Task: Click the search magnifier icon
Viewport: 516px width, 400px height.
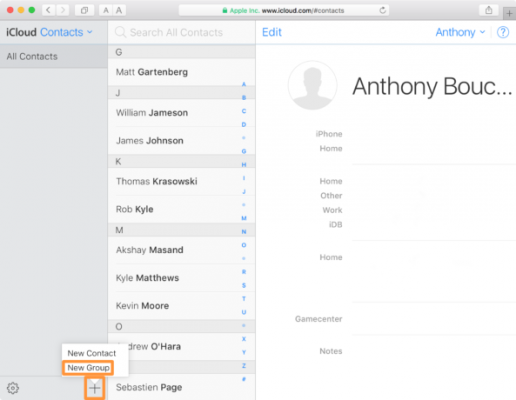Action: pyautogui.click(x=120, y=32)
